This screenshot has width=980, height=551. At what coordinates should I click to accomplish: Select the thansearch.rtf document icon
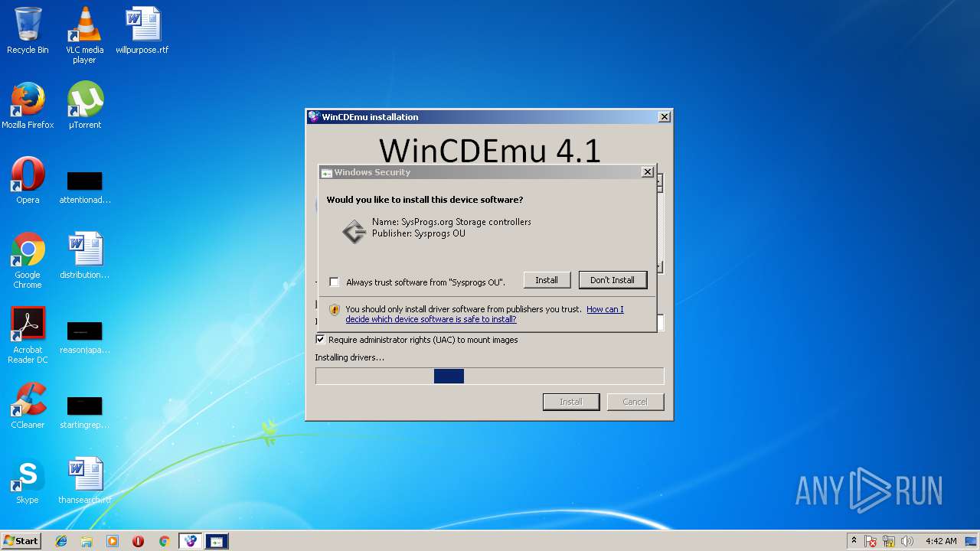point(84,481)
